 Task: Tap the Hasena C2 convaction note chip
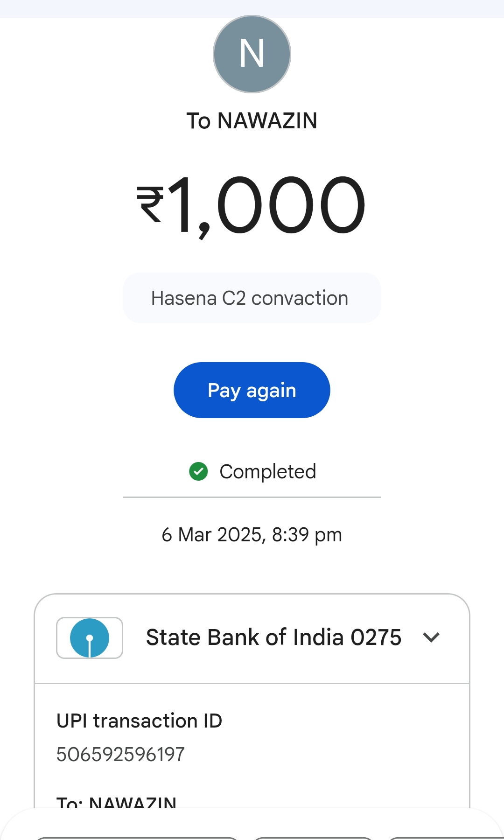pos(252,298)
